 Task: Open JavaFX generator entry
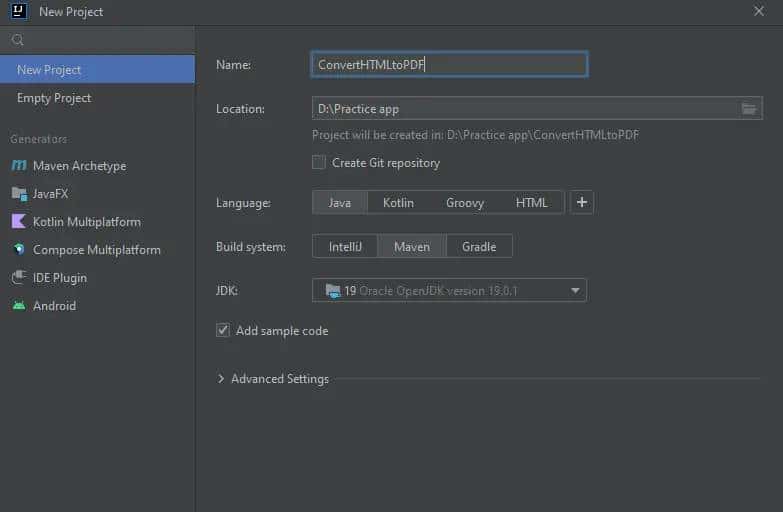97,194
